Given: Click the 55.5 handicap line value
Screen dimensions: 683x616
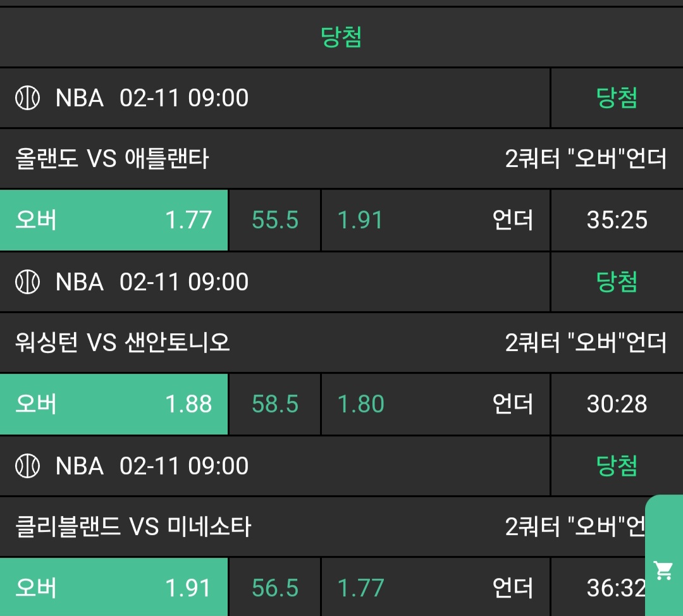Looking at the screenshot, I should (x=275, y=220).
